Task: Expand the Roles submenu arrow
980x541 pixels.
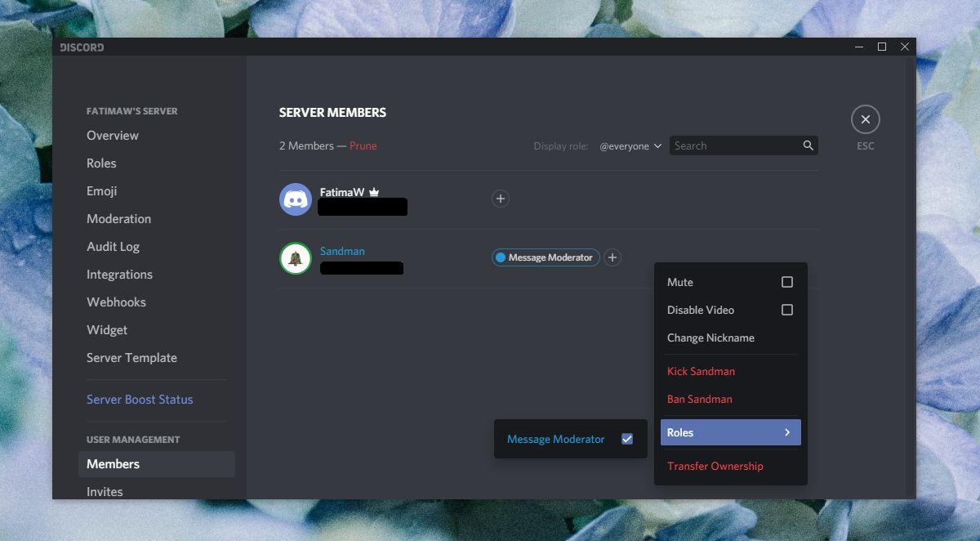Action: [787, 432]
